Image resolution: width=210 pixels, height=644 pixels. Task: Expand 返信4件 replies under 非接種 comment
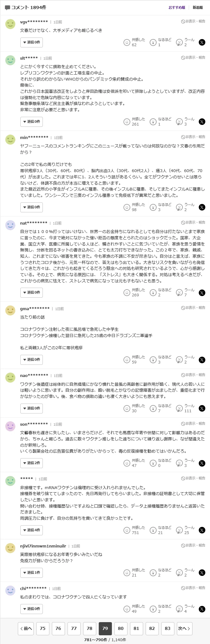point(32,530)
